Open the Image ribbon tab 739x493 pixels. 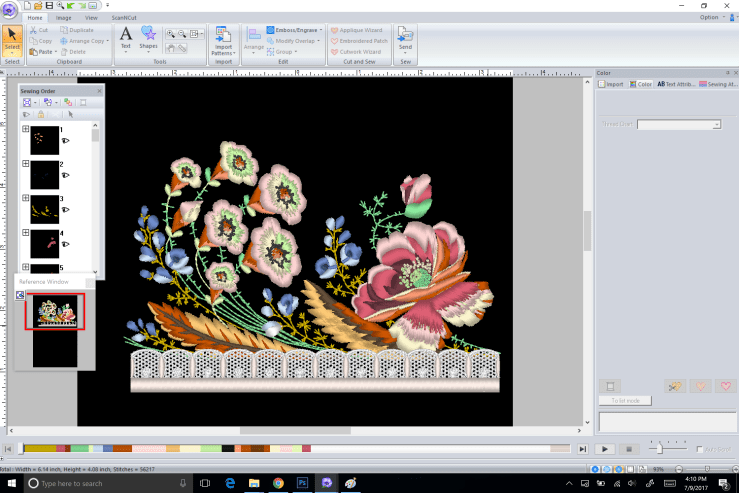63,18
